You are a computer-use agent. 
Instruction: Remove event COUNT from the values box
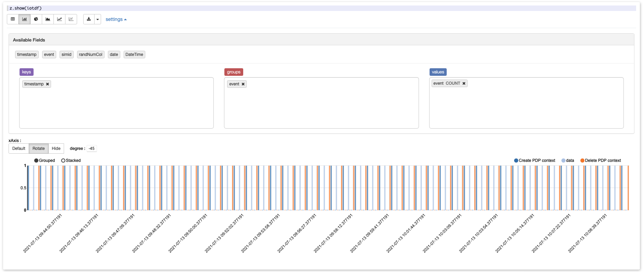(464, 83)
